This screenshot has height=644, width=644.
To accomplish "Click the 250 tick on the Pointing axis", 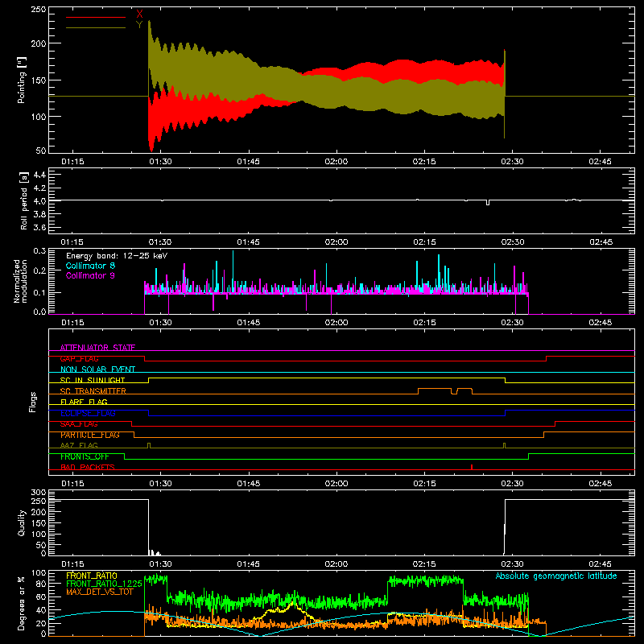I will (39, 9).
